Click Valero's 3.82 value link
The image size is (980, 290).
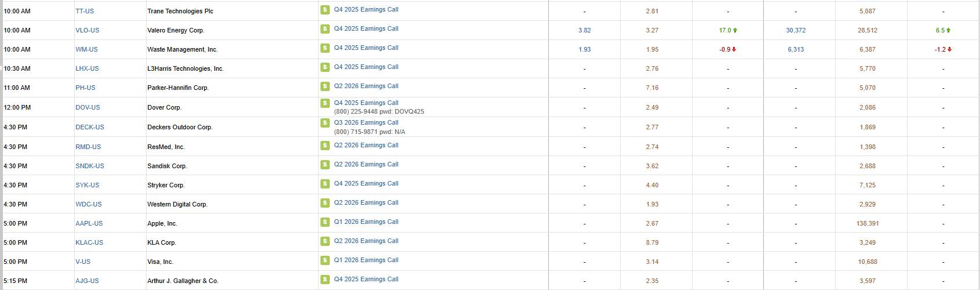click(x=584, y=30)
